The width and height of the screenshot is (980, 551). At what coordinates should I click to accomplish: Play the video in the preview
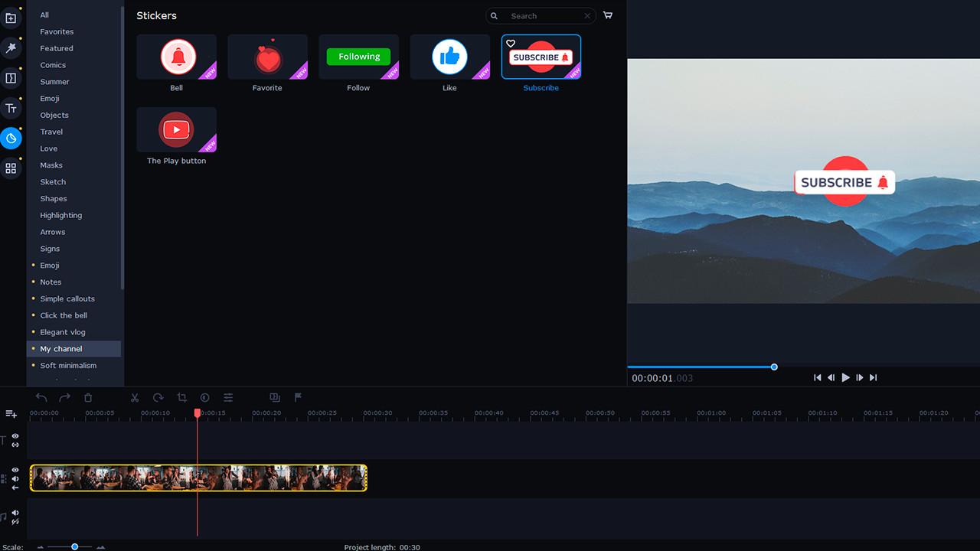[845, 377]
